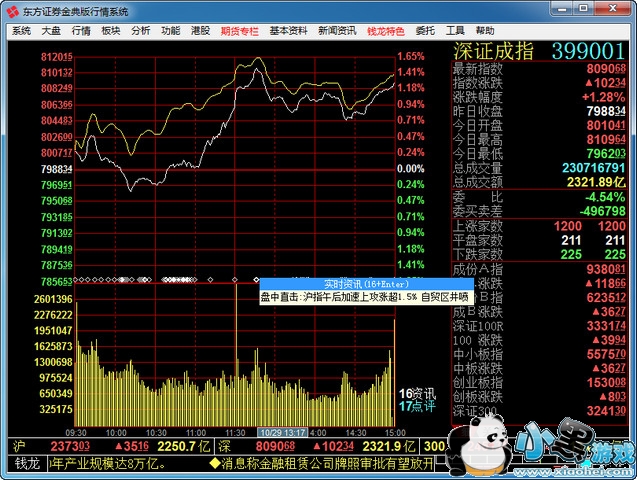Select the 委买卖差 value -496798
The image size is (637, 480).
click(x=603, y=212)
